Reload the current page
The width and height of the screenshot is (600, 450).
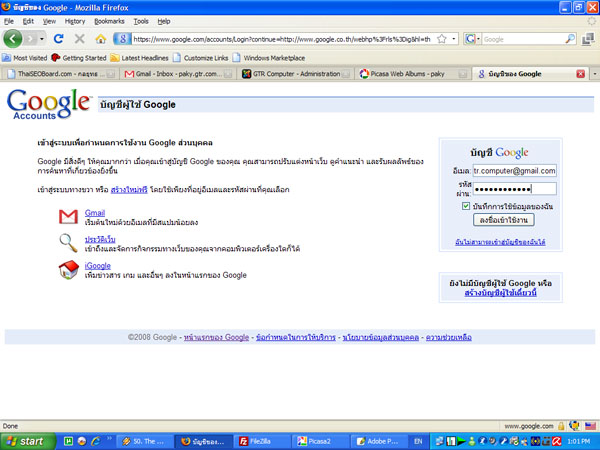pyautogui.click(x=59, y=39)
